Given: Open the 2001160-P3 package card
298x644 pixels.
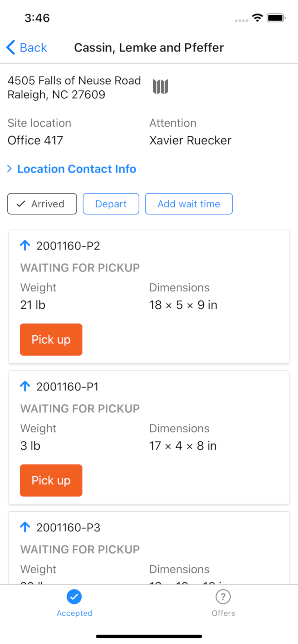Looking at the screenshot, I should coord(148,547).
